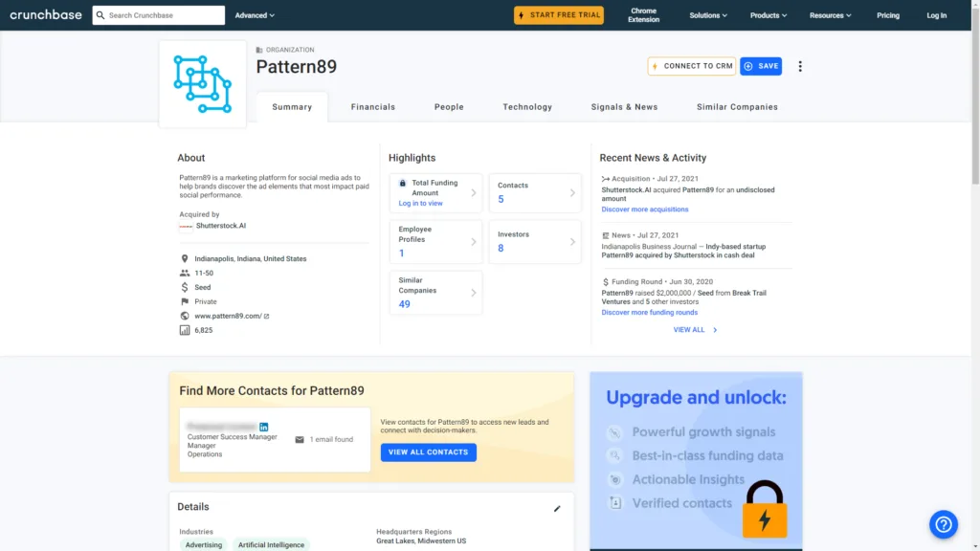
Task: Open the three-dot more options menu
Action: click(800, 66)
